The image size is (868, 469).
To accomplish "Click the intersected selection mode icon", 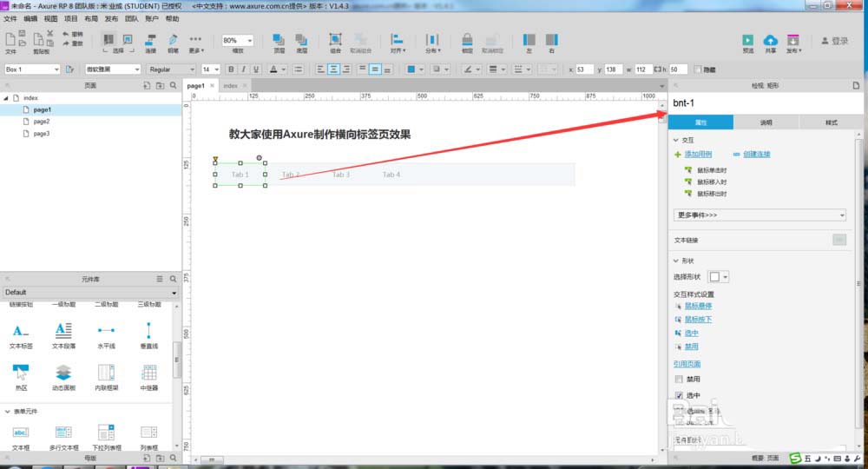I will coord(108,39).
